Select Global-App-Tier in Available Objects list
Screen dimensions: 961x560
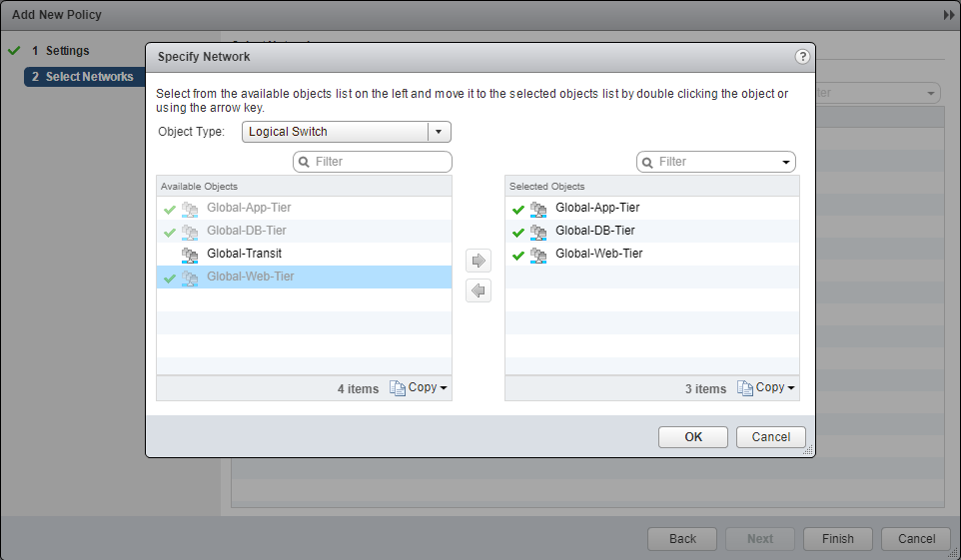coord(249,208)
